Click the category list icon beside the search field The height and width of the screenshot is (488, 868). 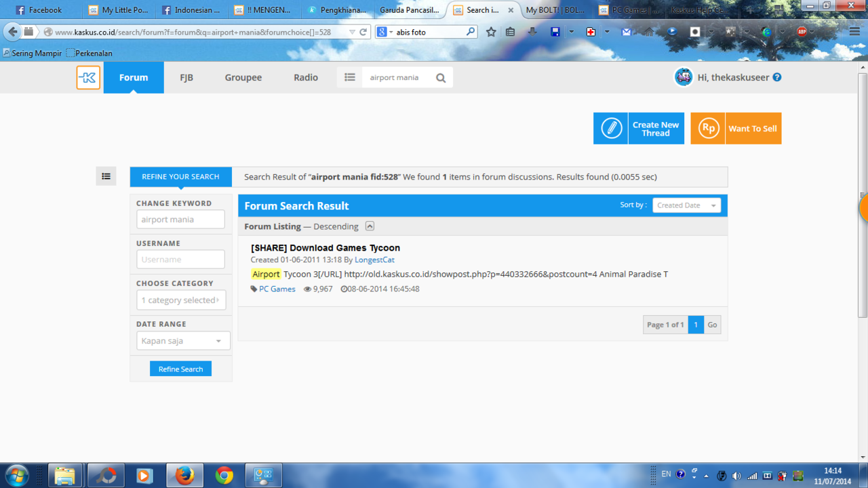tap(349, 77)
